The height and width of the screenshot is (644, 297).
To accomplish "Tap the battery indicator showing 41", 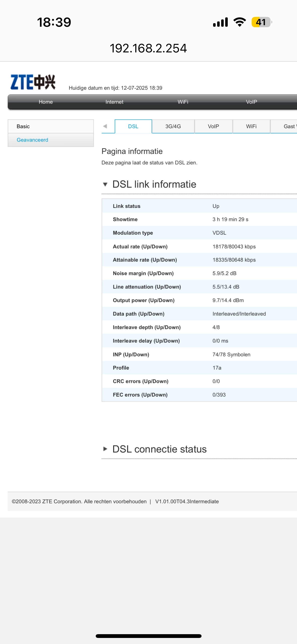I will [x=262, y=22].
